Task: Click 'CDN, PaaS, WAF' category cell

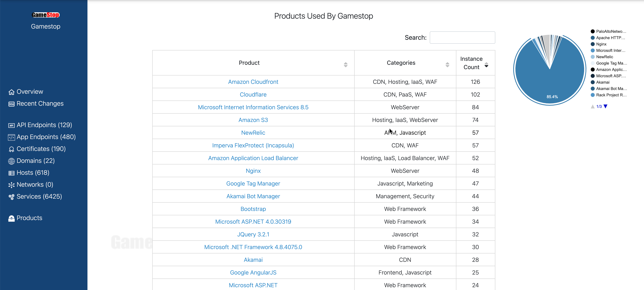Action: pos(405,94)
